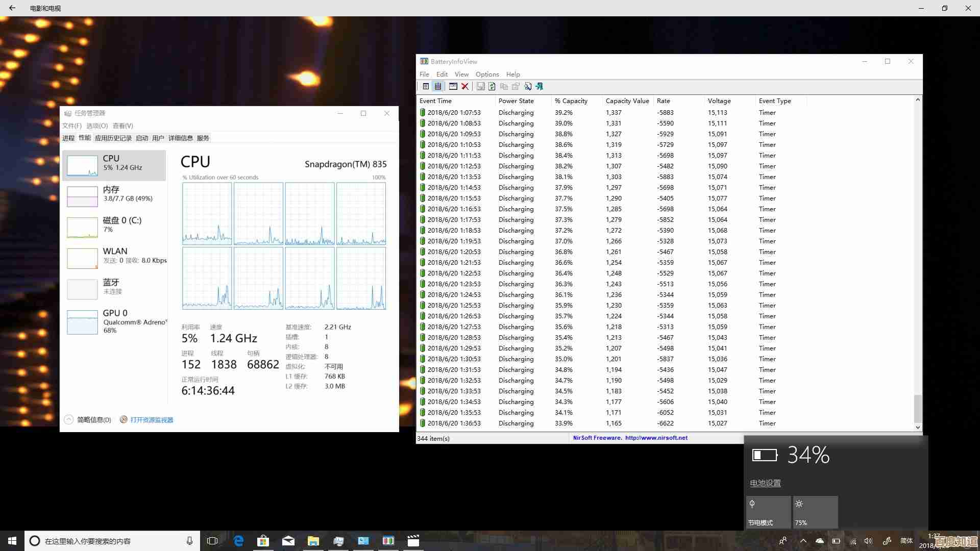The image size is (980, 551).
Task: Click the battery information view toolbar icon
Action: pos(426,86)
